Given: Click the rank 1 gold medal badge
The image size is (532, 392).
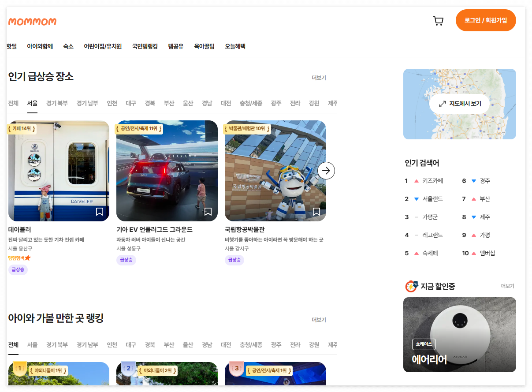Looking at the screenshot, I should tap(19, 368).
